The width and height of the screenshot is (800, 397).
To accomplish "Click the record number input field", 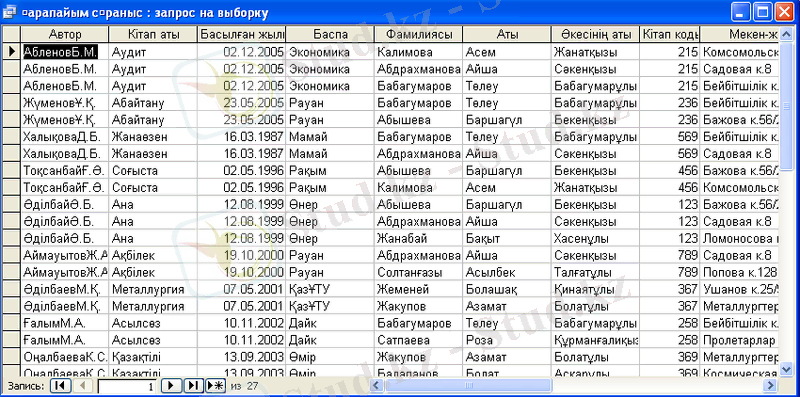I will [128, 386].
